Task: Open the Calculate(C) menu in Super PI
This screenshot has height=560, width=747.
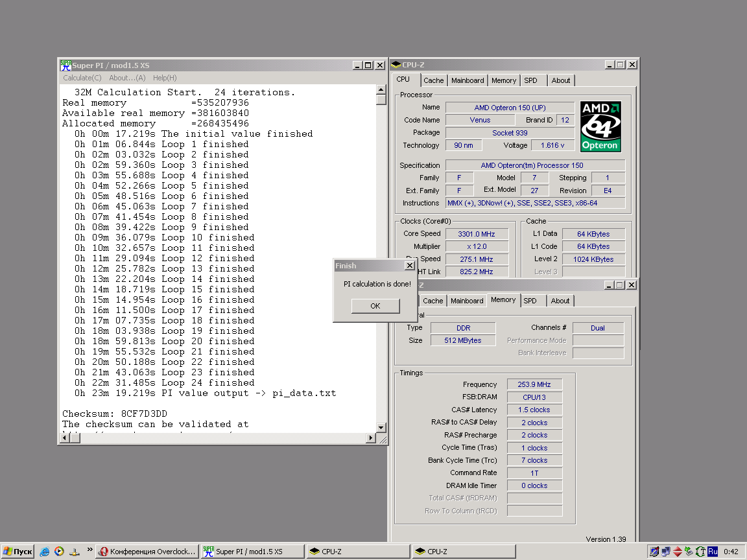Action: [x=82, y=78]
